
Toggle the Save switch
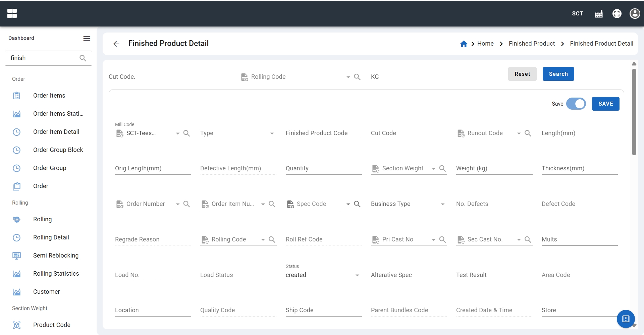(576, 104)
